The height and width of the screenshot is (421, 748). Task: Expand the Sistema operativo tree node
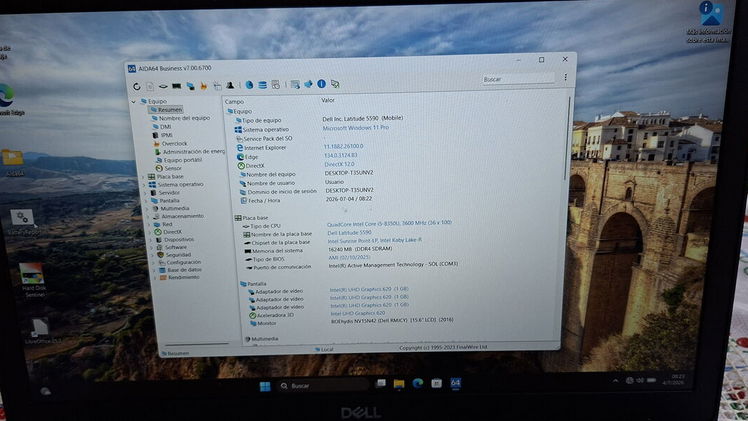click(144, 185)
